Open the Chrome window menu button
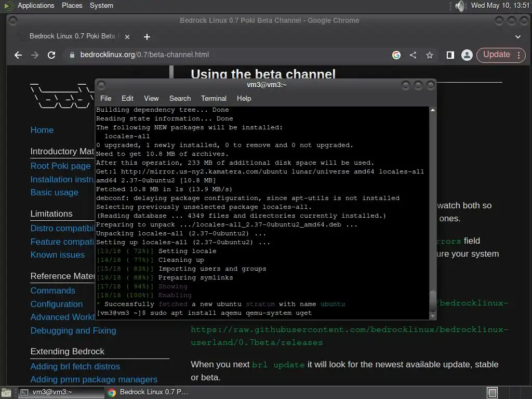Image resolution: width=532 pixels, height=399 pixels. coord(13,20)
